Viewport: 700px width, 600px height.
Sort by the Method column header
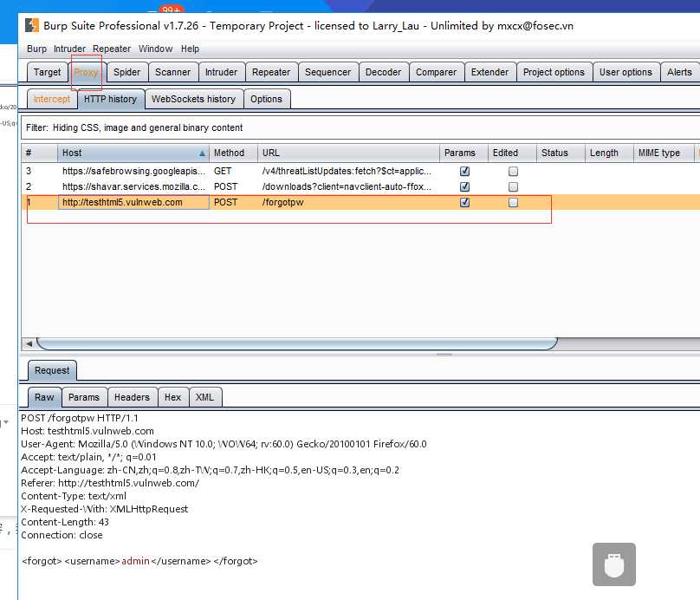click(233, 153)
